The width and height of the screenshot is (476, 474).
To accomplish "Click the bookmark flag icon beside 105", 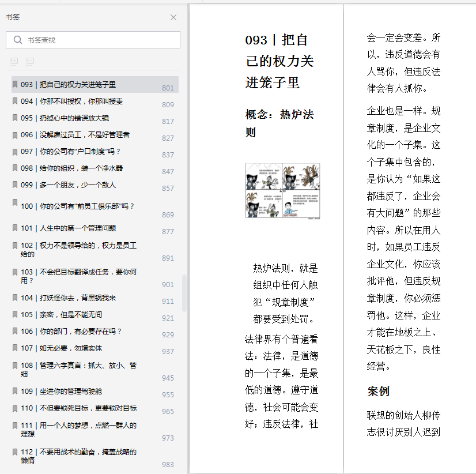I will 15,314.
